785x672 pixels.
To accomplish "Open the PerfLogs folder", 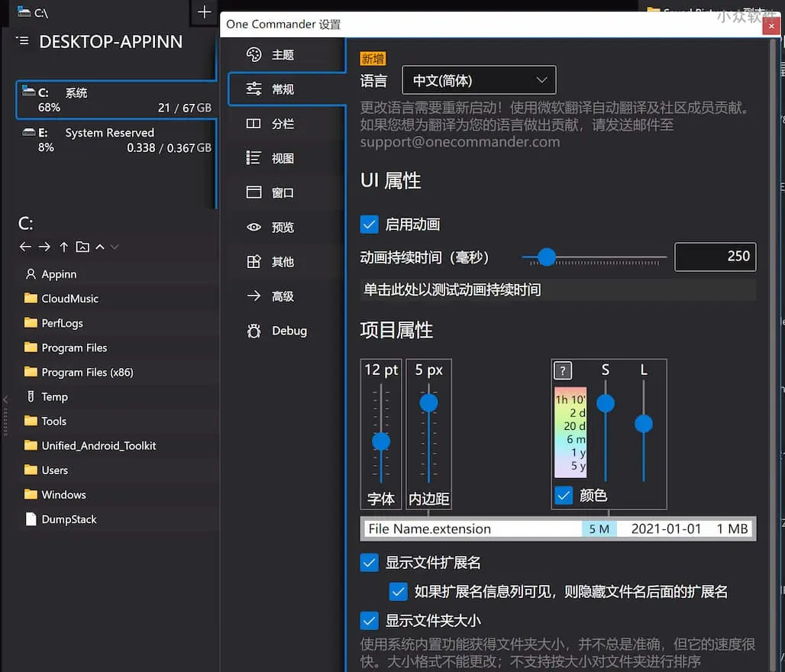I will click(118, 323).
